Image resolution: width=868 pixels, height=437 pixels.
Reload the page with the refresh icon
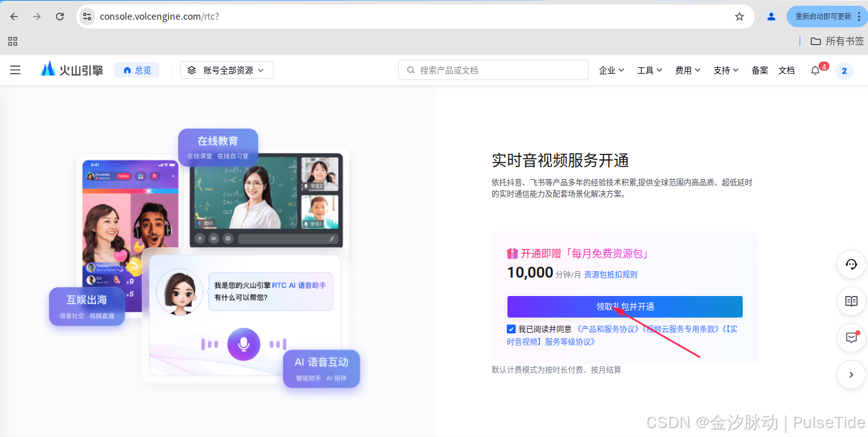pos(60,17)
